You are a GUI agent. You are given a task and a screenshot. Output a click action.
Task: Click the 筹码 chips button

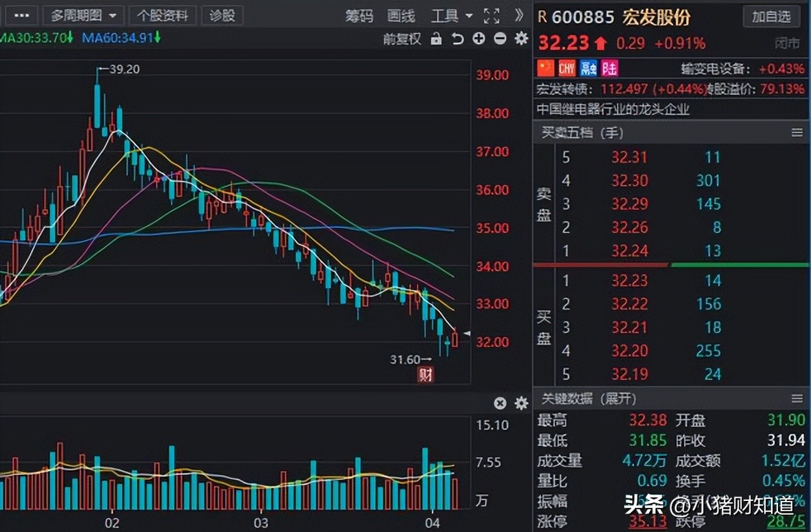pyautogui.click(x=359, y=16)
